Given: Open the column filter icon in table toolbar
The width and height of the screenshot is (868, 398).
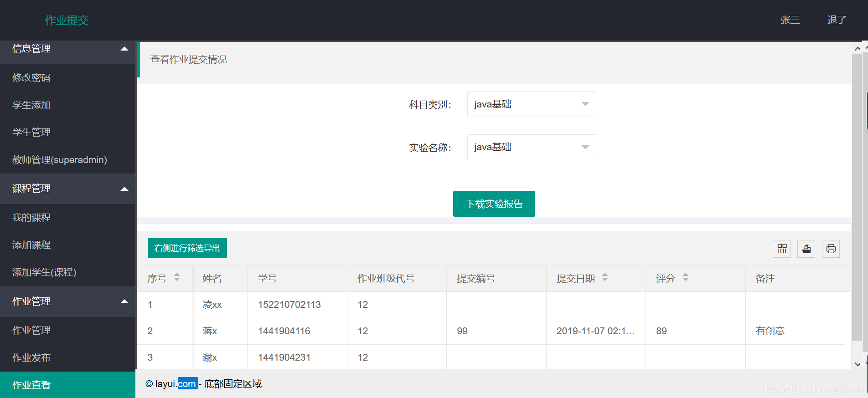Looking at the screenshot, I should point(782,249).
